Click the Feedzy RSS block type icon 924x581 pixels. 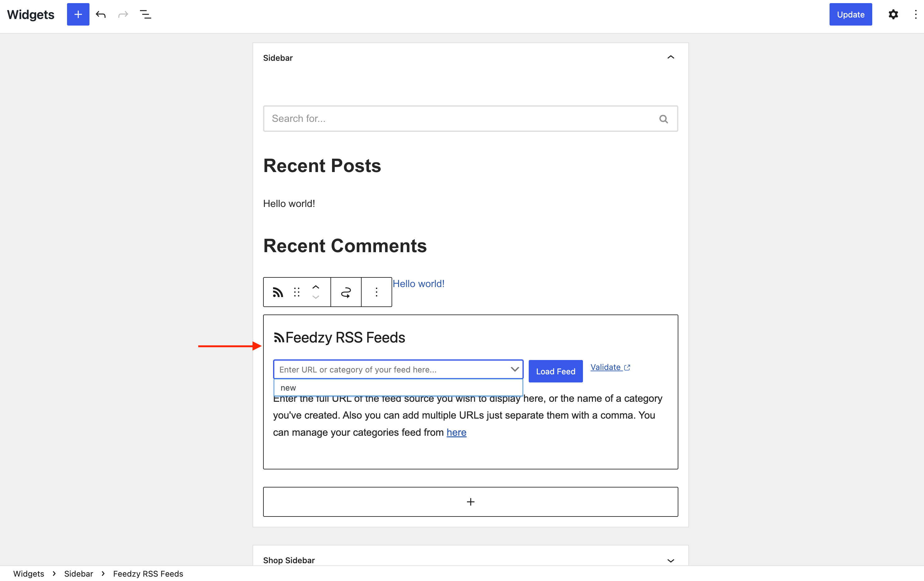pos(278,292)
